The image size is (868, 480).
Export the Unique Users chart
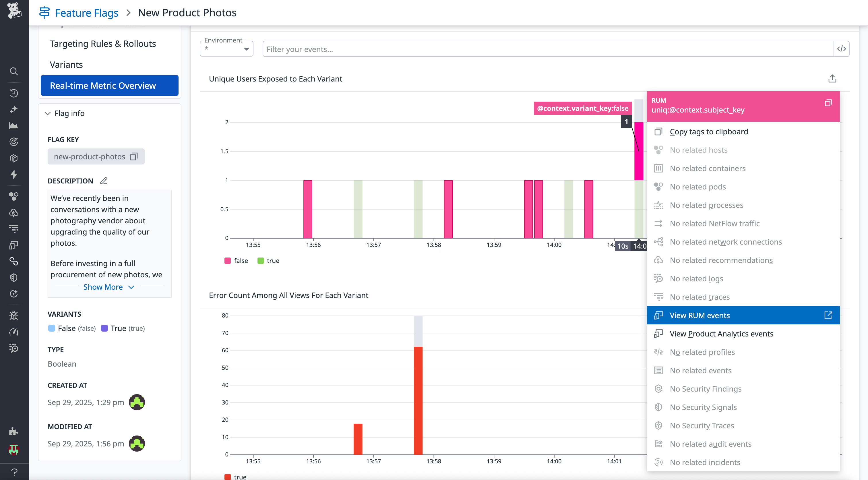(x=833, y=78)
